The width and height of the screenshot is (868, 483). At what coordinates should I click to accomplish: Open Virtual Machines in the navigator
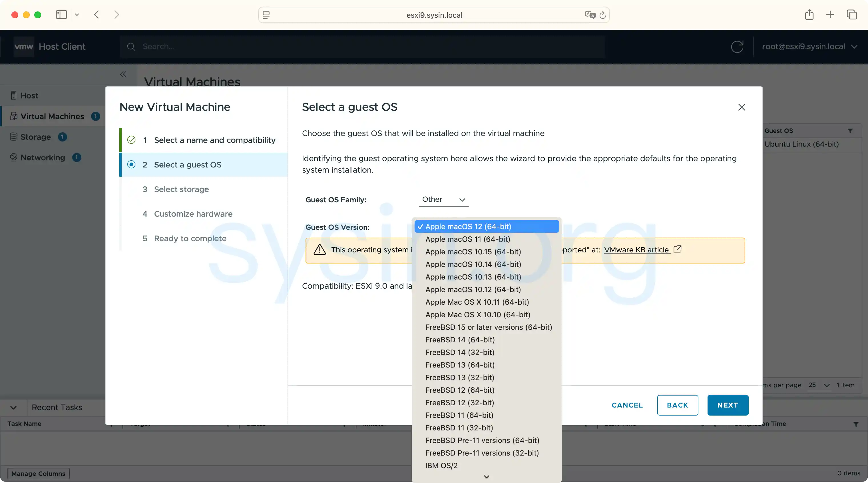pyautogui.click(x=52, y=116)
